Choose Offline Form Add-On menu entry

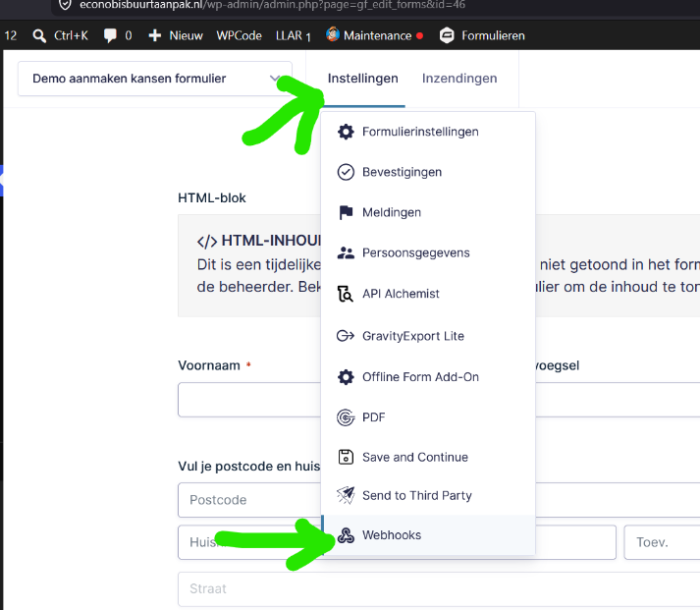(x=428, y=377)
